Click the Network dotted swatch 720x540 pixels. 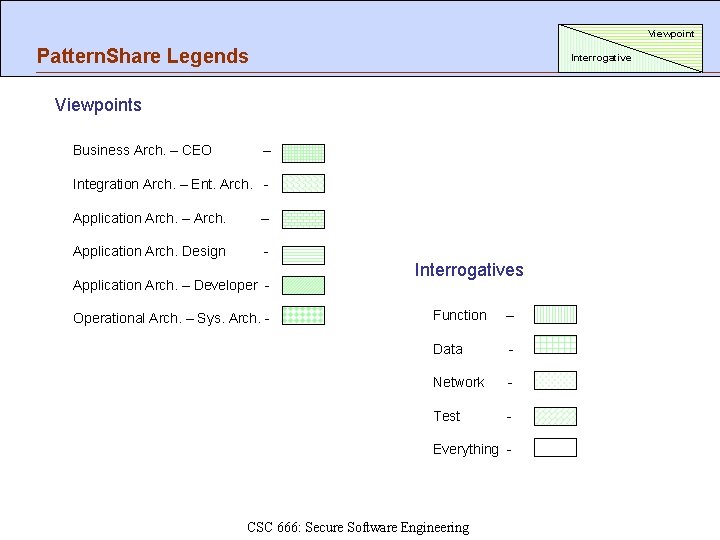point(555,381)
